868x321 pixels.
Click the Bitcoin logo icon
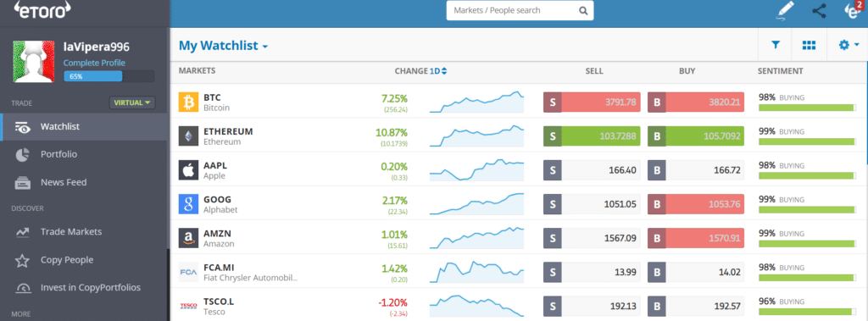[x=188, y=102]
